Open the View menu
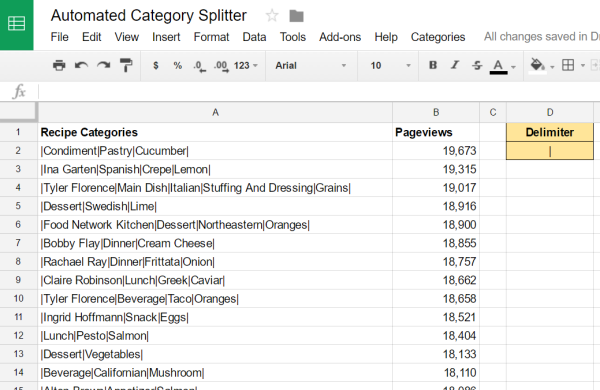This screenshot has height=390, width=600. point(127,37)
